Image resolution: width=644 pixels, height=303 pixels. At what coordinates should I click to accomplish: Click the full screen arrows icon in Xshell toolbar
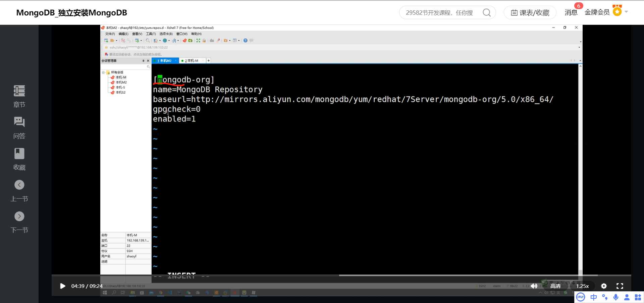pos(198,41)
